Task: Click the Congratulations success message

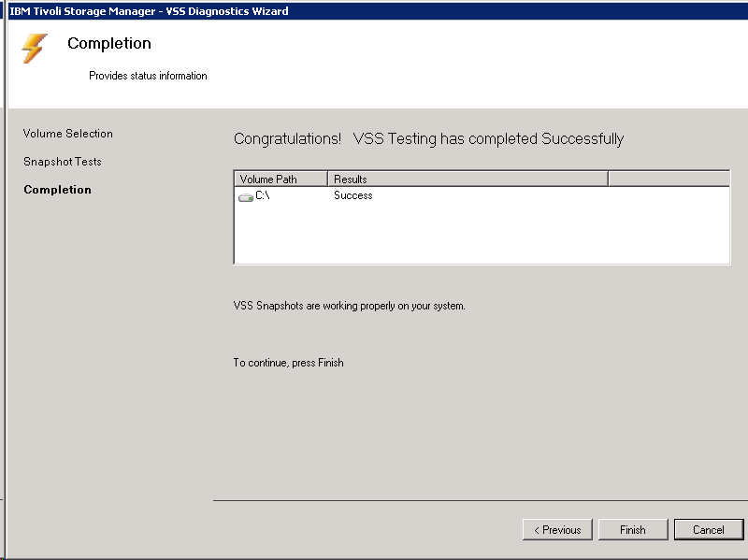Action: [428, 139]
